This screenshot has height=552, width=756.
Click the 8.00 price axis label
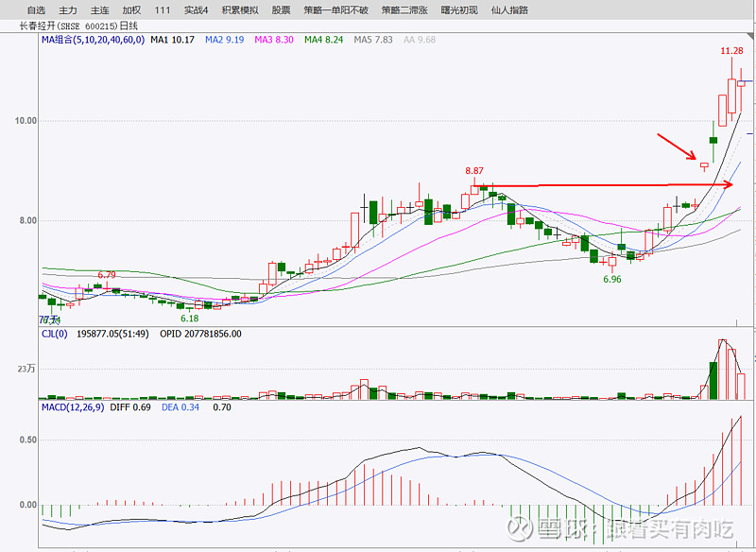[28, 220]
